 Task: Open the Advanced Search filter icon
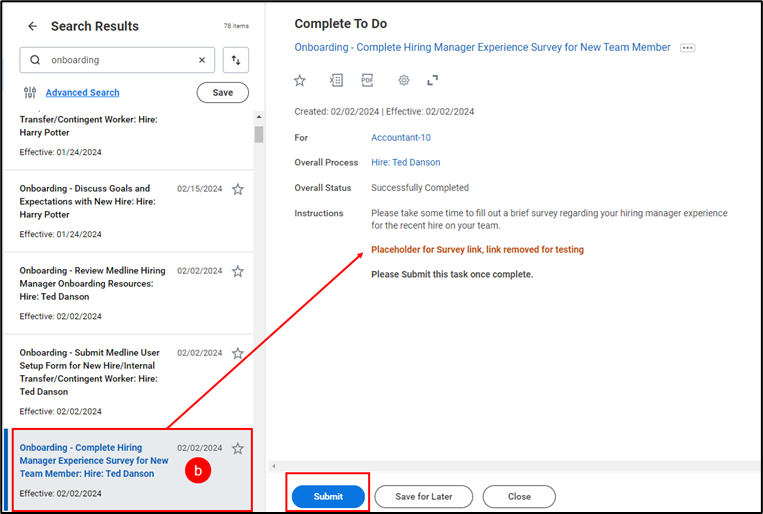point(30,93)
